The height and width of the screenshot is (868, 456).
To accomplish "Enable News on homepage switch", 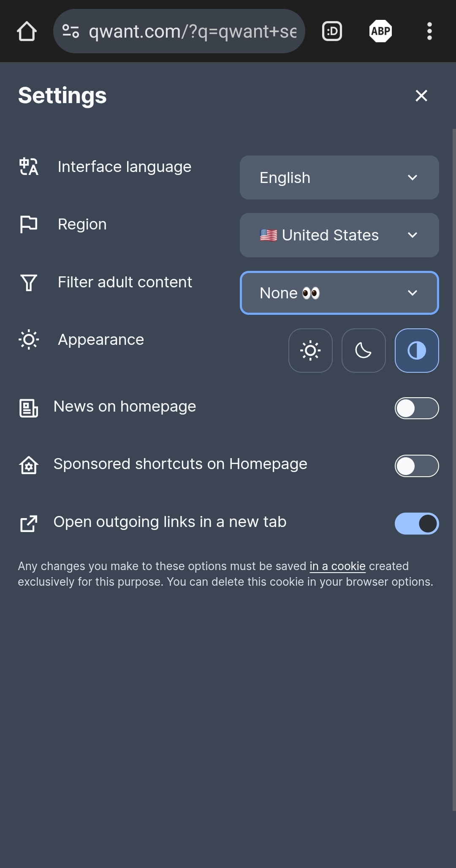I will [x=417, y=408].
